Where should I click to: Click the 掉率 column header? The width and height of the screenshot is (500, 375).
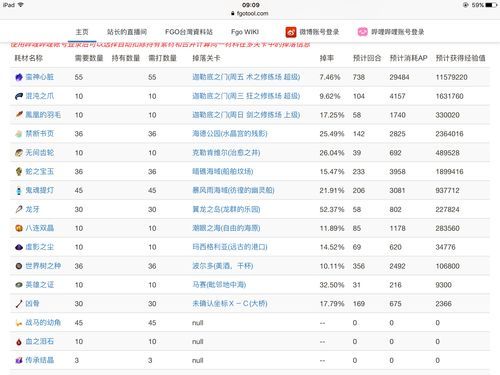point(327,58)
